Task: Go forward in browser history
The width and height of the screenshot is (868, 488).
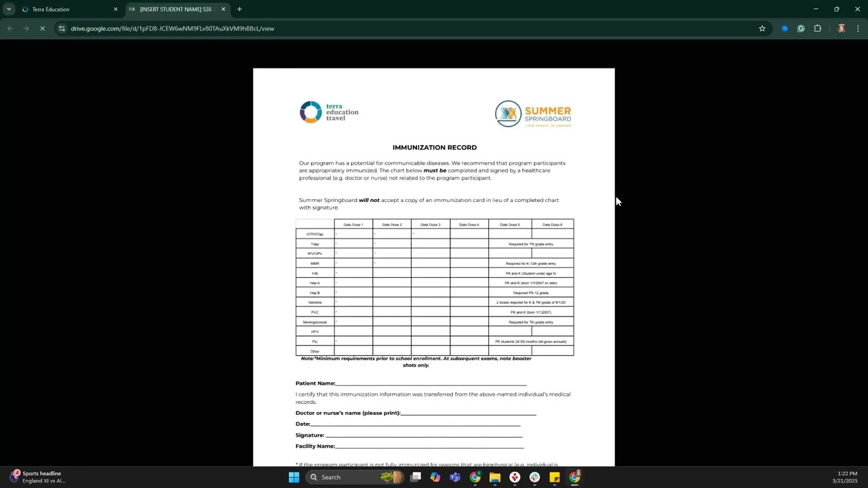Action: coord(26,28)
